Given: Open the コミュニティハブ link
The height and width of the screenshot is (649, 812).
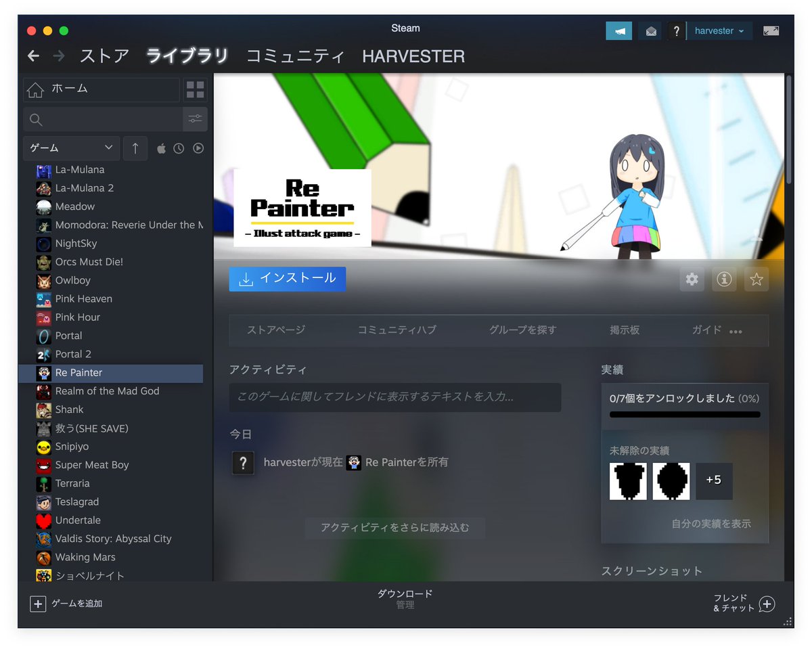Looking at the screenshot, I should click(x=397, y=330).
